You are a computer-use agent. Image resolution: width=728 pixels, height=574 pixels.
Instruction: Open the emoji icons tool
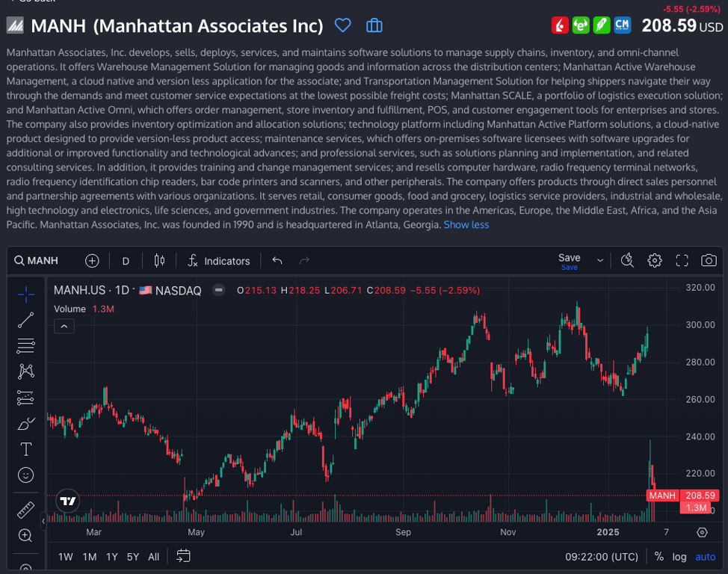pyautogui.click(x=26, y=475)
